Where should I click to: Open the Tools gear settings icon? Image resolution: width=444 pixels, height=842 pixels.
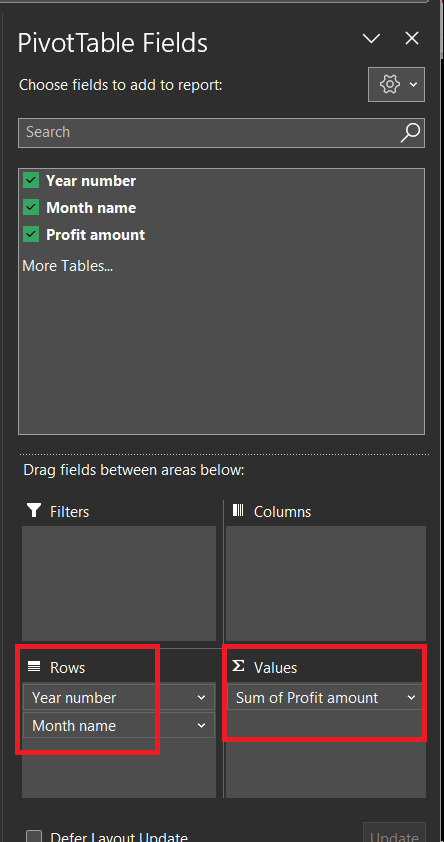(390, 84)
